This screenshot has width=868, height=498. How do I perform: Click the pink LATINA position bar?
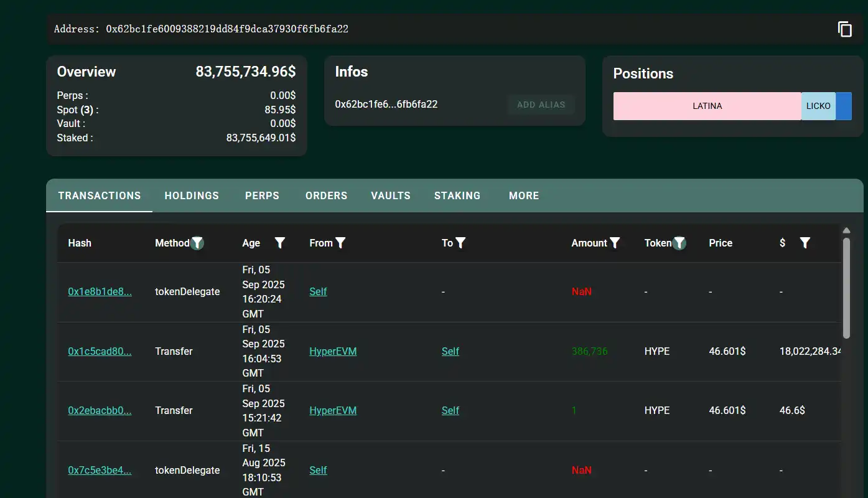pyautogui.click(x=707, y=106)
